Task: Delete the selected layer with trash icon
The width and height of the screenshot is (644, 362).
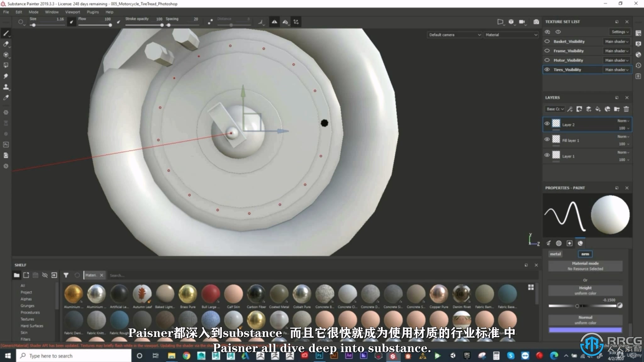Action: pyautogui.click(x=626, y=109)
